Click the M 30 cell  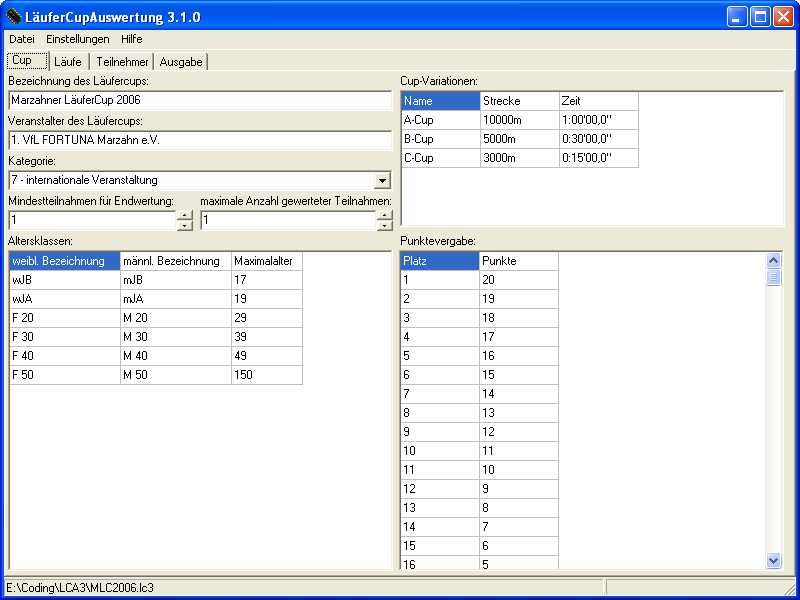coord(176,337)
